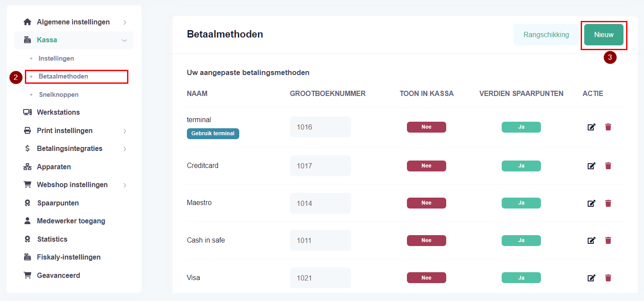Open edit for Visa payment method
The image size is (644, 301).
[591, 278]
